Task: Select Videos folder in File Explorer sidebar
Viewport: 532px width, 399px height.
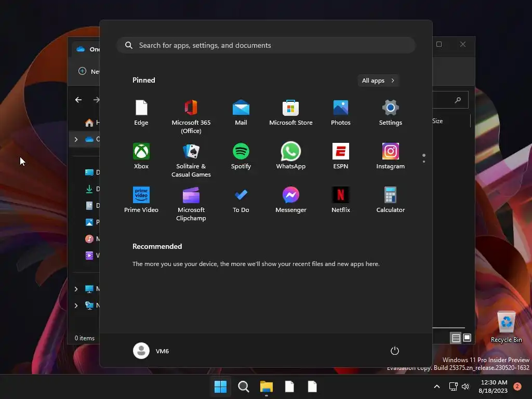Action: [91, 256]
